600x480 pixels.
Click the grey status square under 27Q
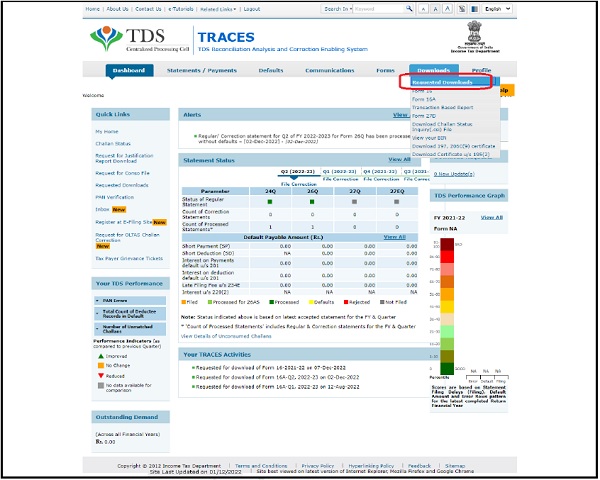click(x=354, y=202)
